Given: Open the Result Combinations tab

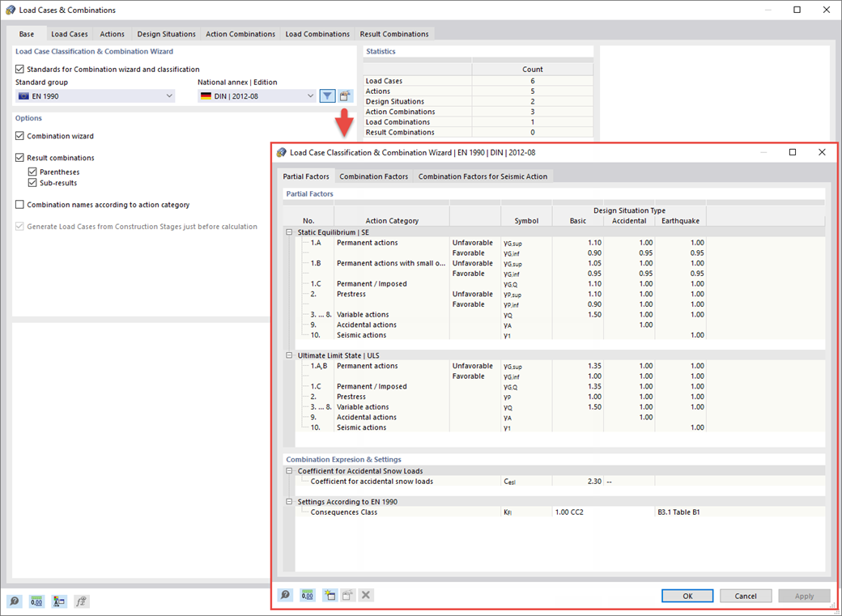Looking at the screenshot, I should (393, 34).
